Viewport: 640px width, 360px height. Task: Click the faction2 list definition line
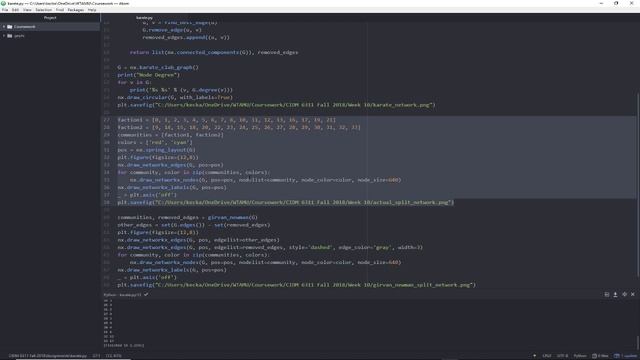pyautogui.click(x=239, y=127)
